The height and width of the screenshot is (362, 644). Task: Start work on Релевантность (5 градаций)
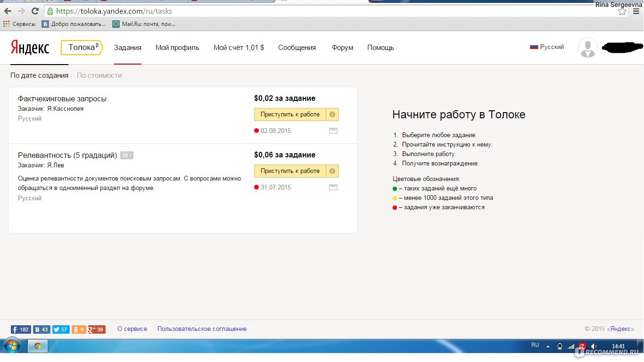(290, 171)
